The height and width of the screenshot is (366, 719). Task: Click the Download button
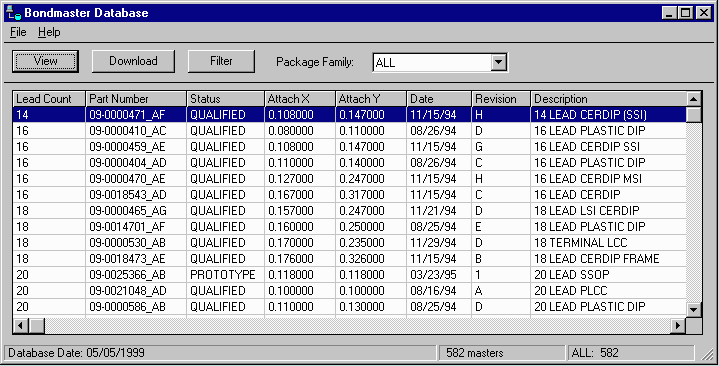[133, 61]
